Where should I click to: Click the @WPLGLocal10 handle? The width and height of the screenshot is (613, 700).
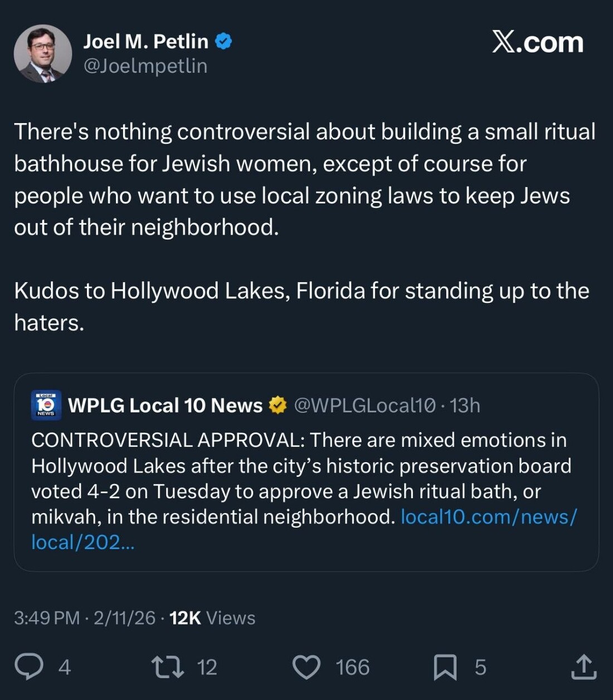point(364,405)
